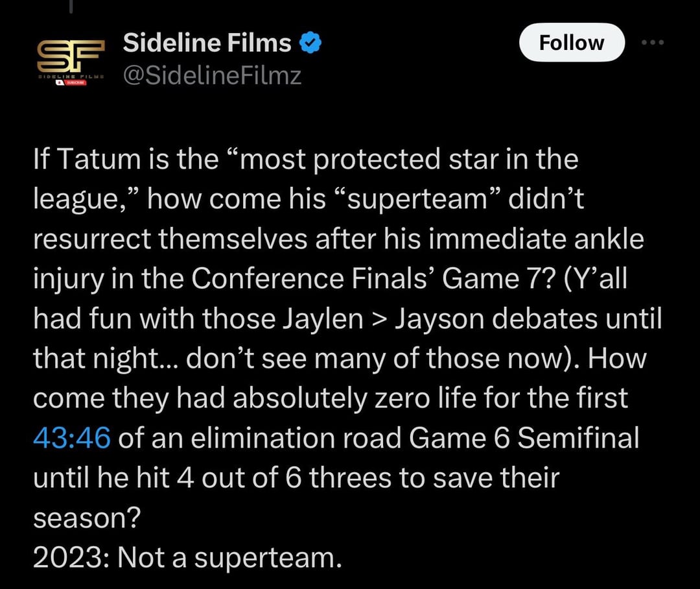Click the "2023: Not a superteam." line
The image size is (700, 589).
pyautogui.click(x=187, y=558)
